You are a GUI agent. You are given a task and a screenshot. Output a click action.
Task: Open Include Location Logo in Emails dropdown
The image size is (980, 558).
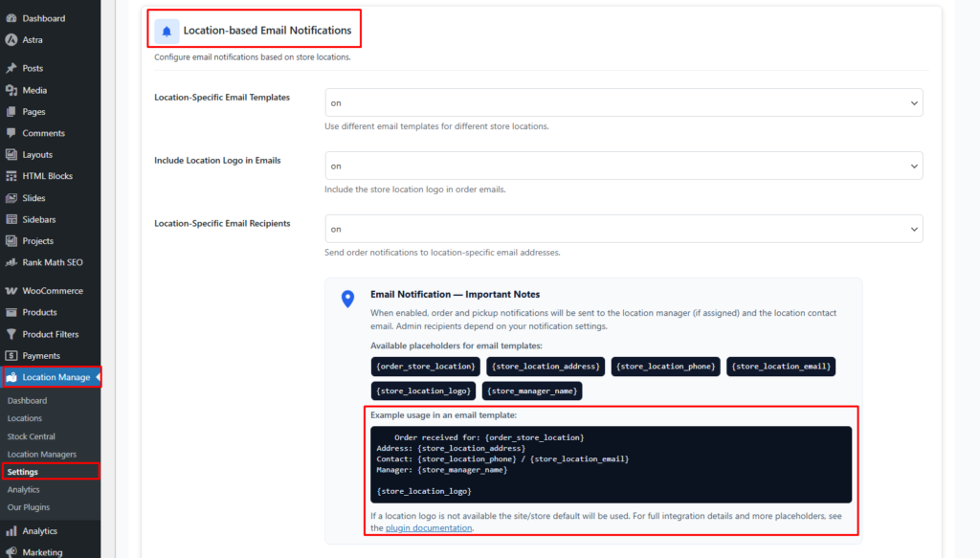(623, 166)
